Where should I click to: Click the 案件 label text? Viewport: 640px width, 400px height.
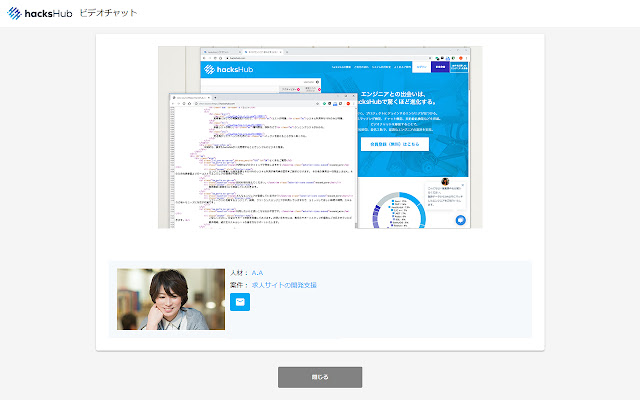point(239,285)
